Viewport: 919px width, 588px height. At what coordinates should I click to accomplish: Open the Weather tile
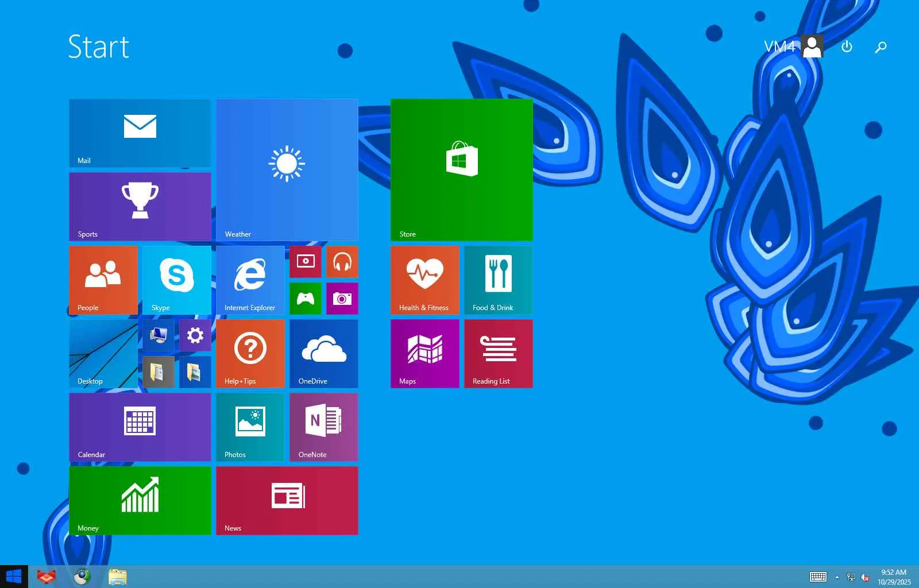point(287,170)
